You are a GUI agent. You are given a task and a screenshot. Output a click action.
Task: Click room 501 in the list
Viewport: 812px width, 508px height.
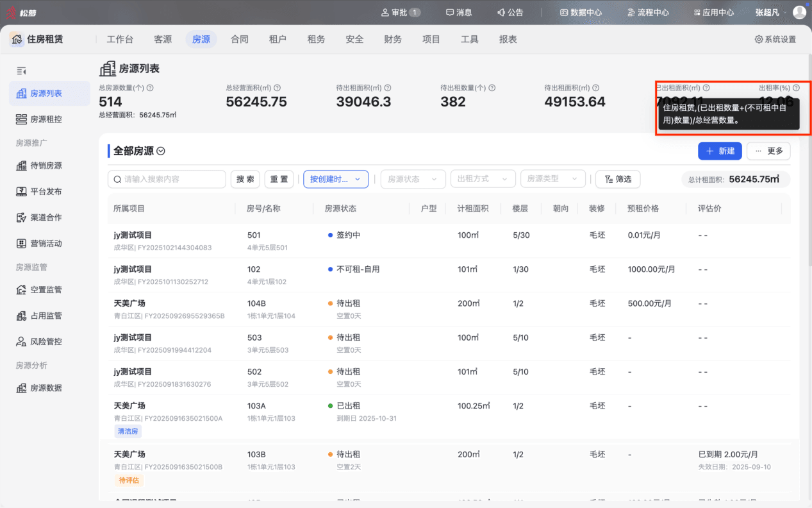pos(254,235)
